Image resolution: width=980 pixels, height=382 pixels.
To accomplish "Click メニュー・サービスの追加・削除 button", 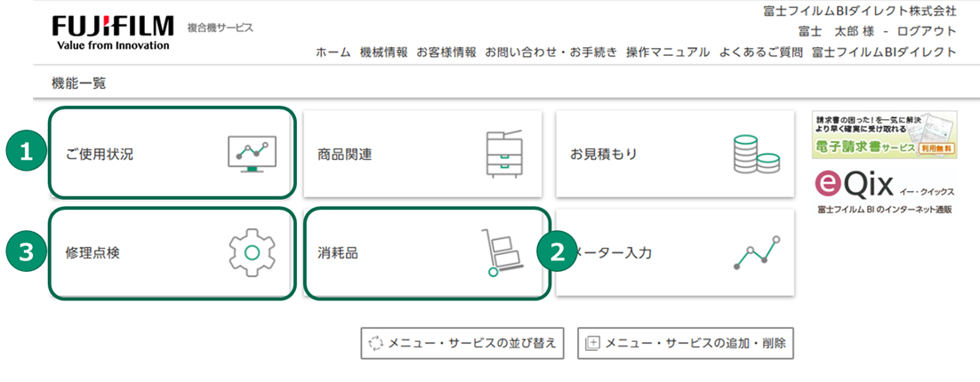I will click(685, 343).
